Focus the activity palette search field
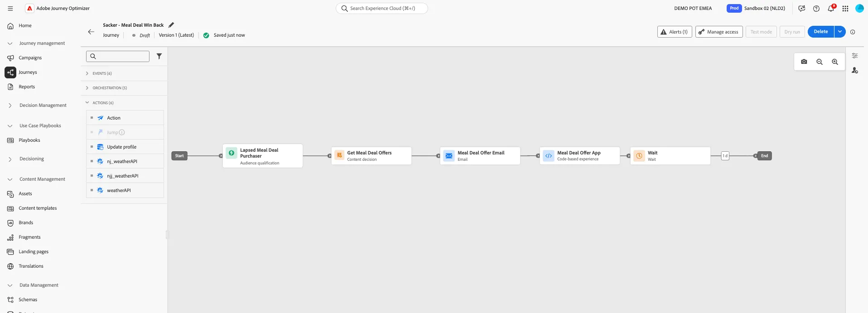The image size is (868, 313). (118, 56)
